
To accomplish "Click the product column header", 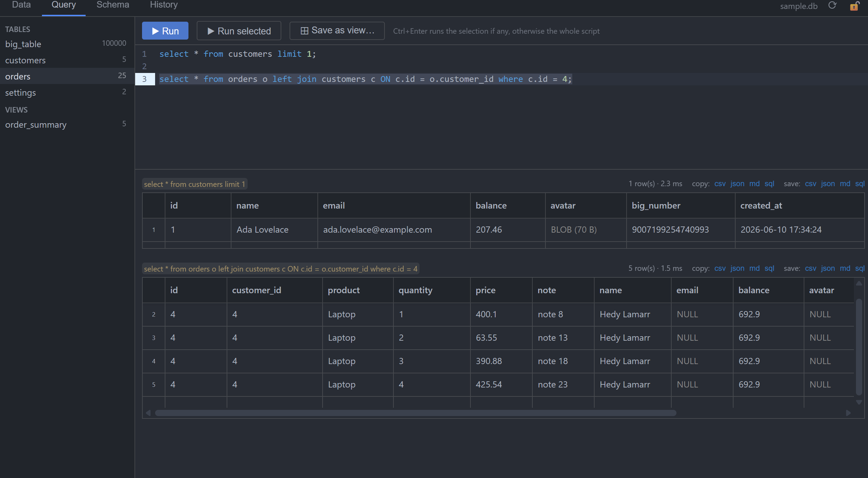I will tap(358, 290).
